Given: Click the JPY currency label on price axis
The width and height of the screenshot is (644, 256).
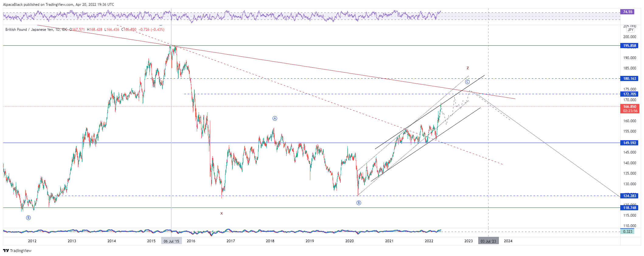Looking at the screenshot, I should coord(631,30).
